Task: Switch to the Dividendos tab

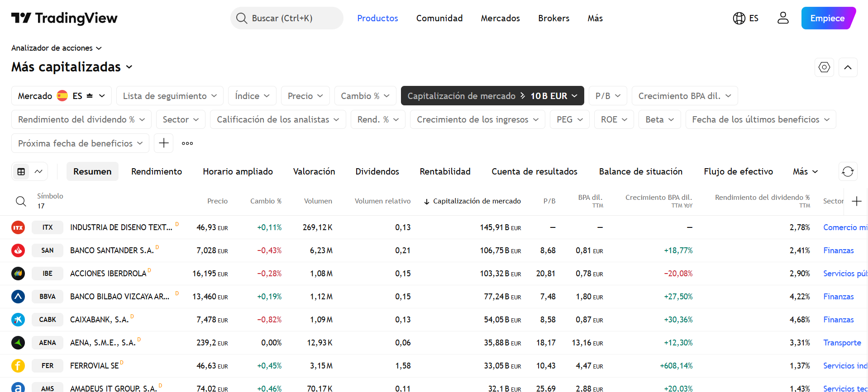Action: [377, 171]
